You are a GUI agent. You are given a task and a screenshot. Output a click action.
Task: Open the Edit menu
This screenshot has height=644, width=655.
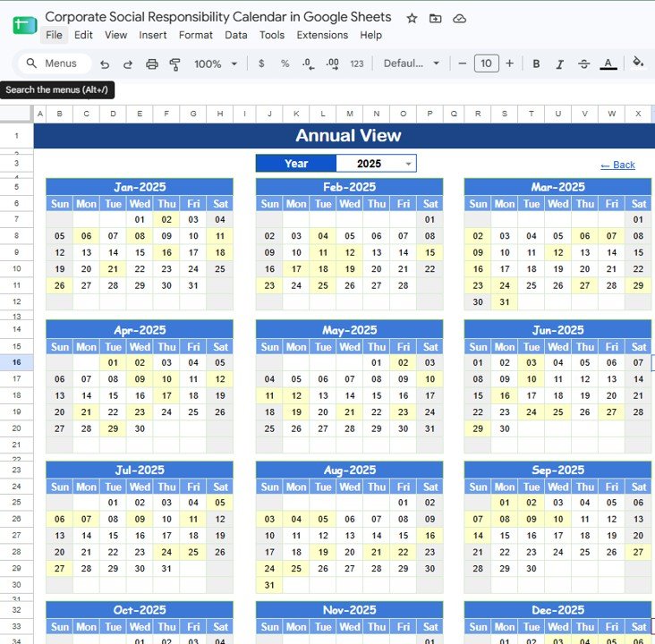coord(83,35)
